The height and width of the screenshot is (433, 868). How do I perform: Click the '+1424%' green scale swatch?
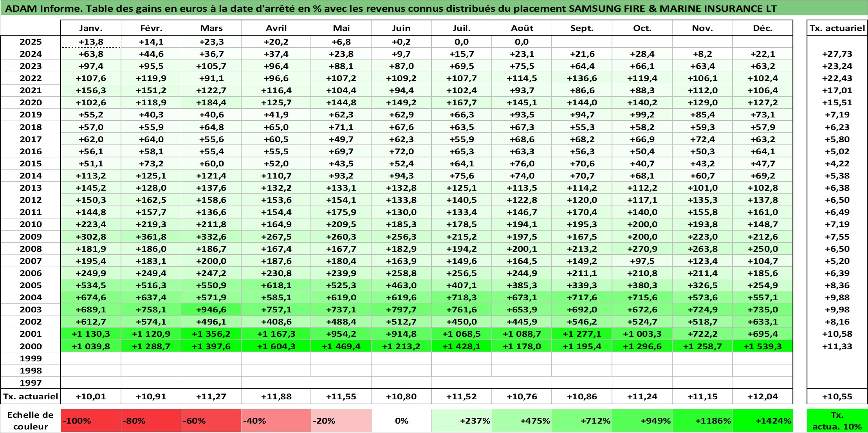click(763, 421)
